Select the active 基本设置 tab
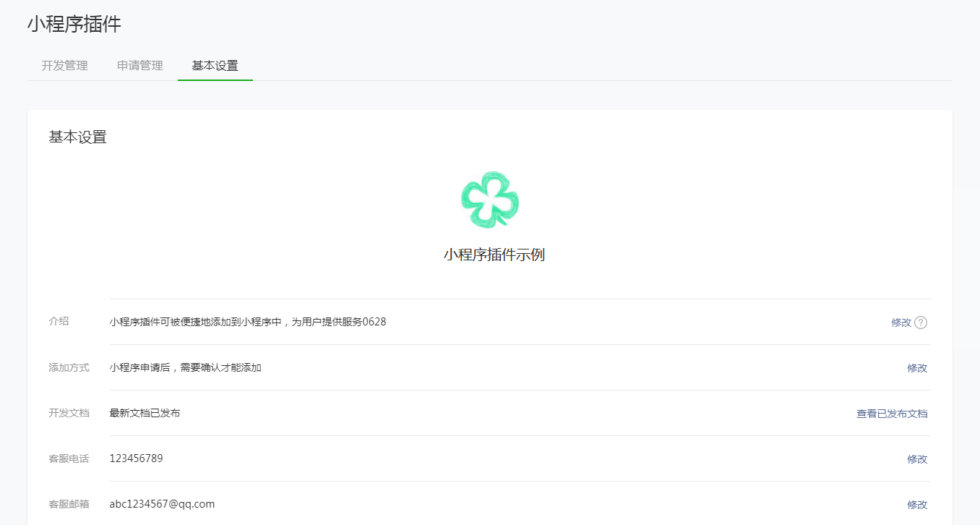This screenshot has height=525, width=980. (x=215, y=65)
